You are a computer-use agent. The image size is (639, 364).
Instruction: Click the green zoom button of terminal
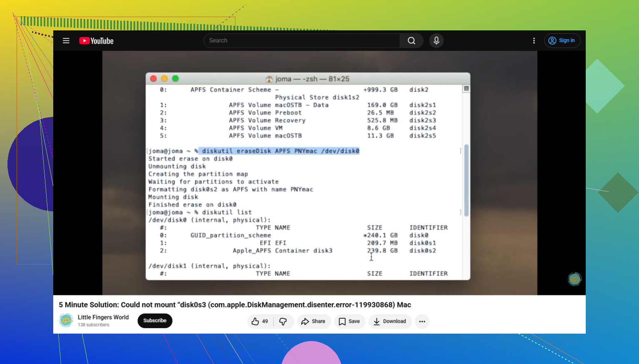pos(176,79)
